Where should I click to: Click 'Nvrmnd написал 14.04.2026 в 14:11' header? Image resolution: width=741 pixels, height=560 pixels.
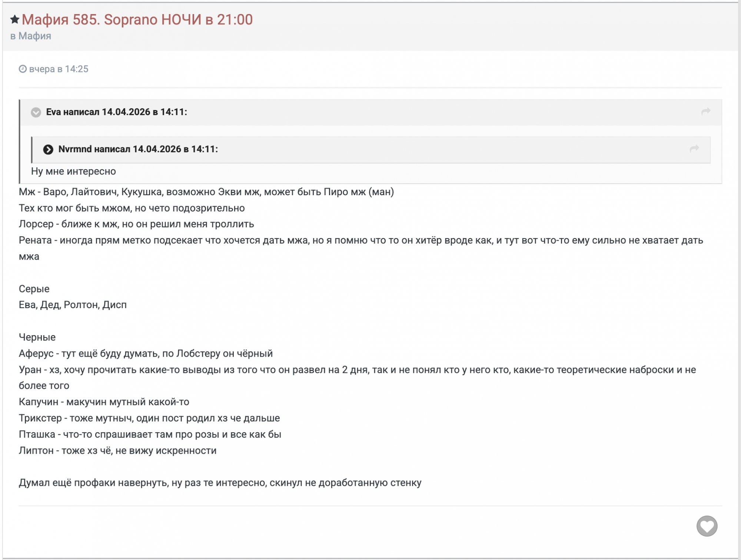[x=138, y=149]
